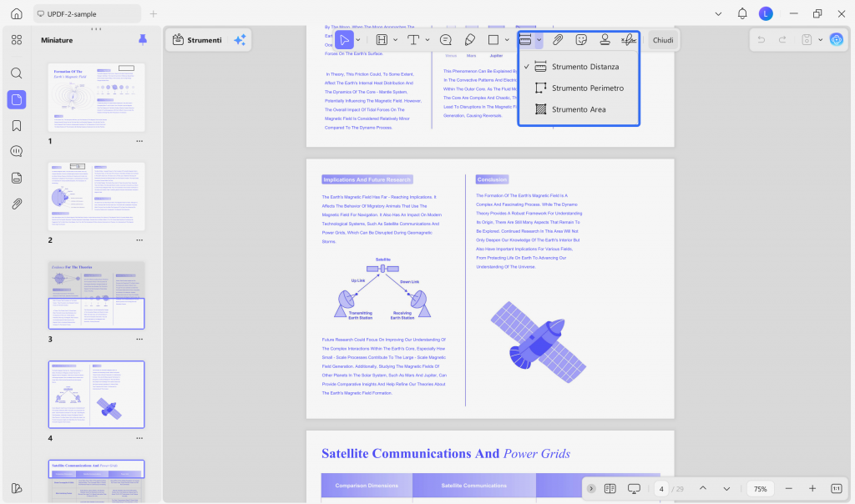
Task: Select page 3 thumbnail
Action: coord(97,295)
